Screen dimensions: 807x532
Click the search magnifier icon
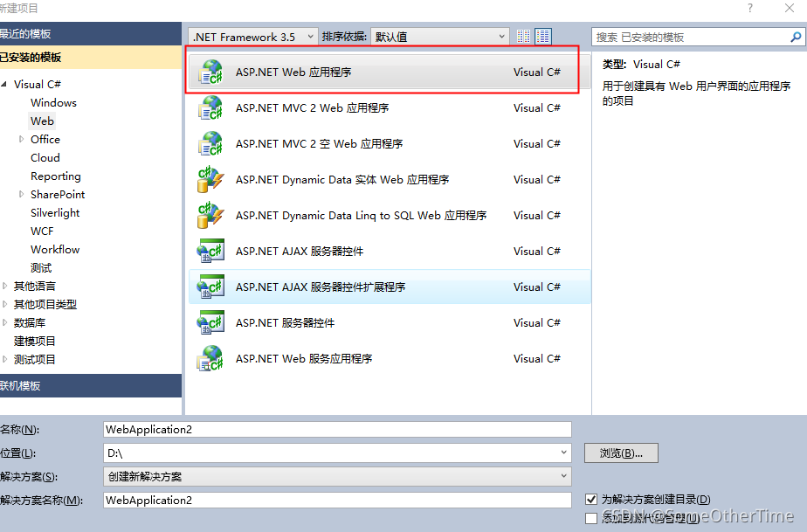796,37
